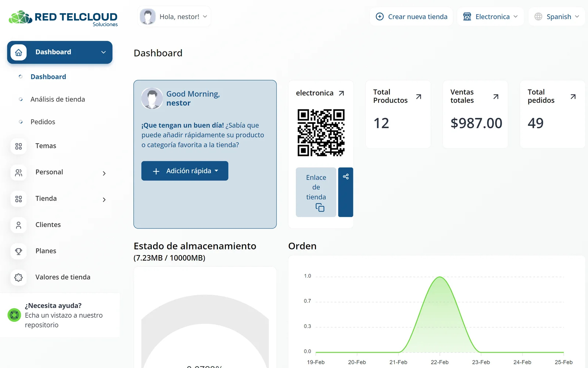The width and height of the screenshot is (588, 368).
Task: Collapse the Dashboard sidebar menu
Action: click(x=103, y=52)
